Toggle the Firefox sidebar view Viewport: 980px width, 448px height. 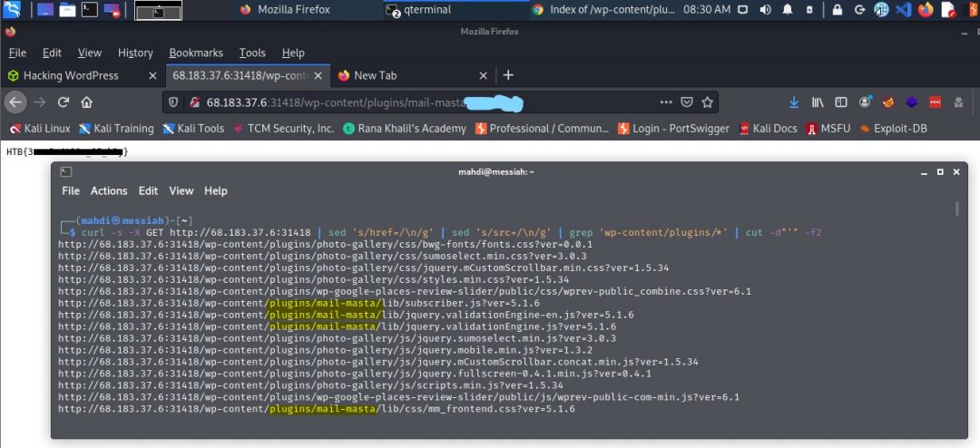coord(841,102)
